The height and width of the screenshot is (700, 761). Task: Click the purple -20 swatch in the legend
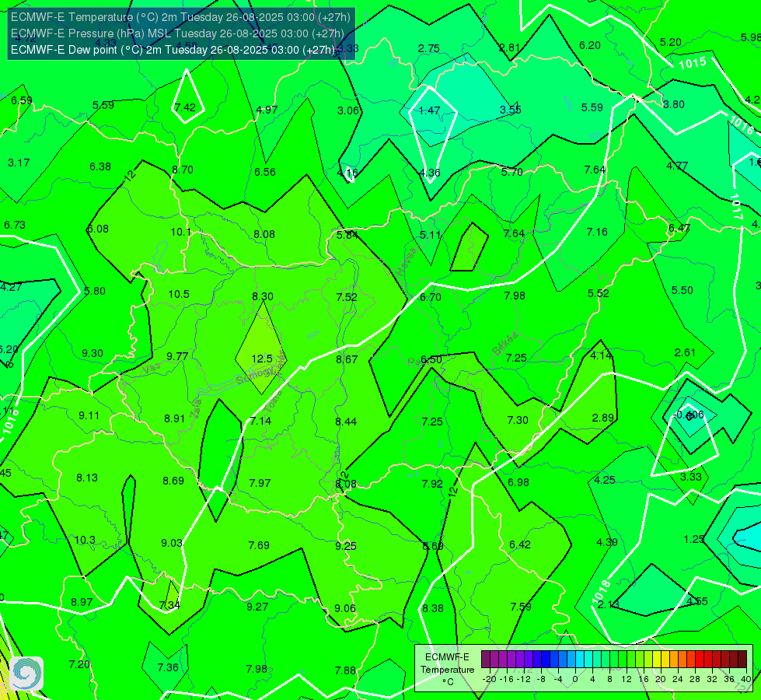coord(486,660)
